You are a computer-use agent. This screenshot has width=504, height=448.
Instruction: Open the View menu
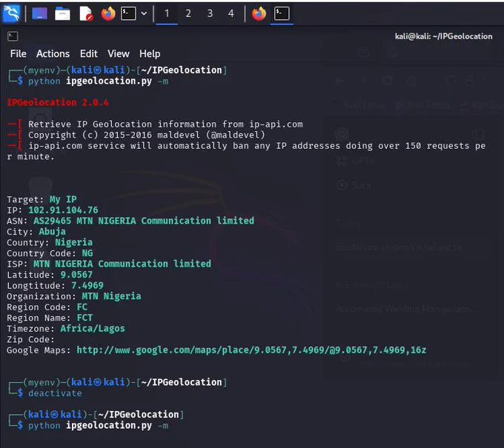pos(119,53)
